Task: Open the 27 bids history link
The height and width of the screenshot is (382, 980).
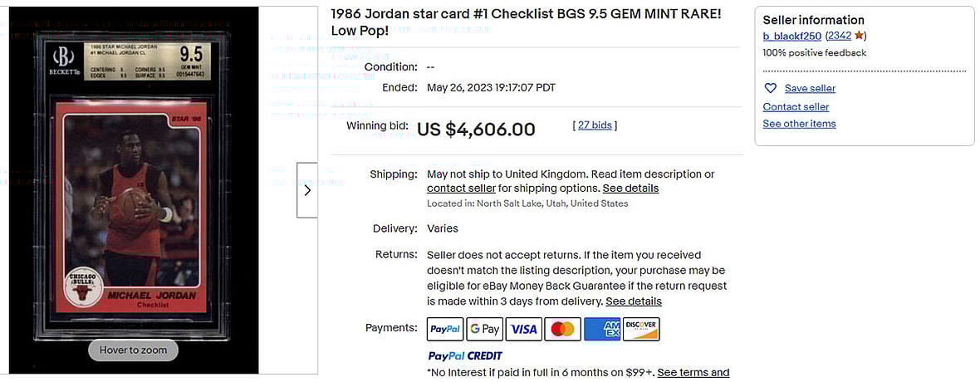Action: [595, 125]
